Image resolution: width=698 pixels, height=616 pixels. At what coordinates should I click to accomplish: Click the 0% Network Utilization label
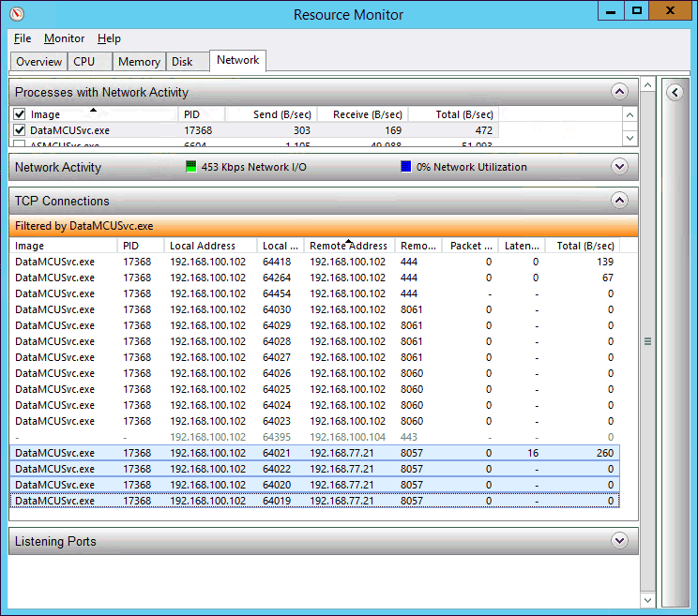click(471, 167)
